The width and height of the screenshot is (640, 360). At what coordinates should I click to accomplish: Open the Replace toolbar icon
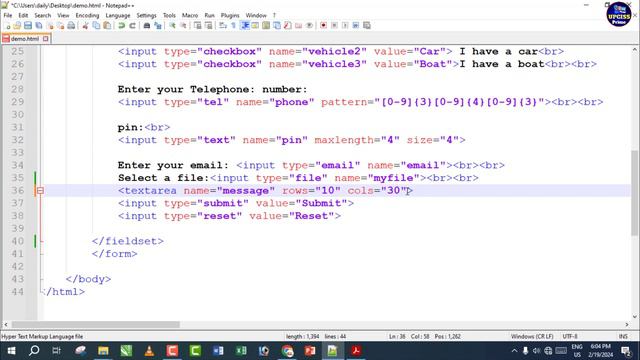point(158,25)
